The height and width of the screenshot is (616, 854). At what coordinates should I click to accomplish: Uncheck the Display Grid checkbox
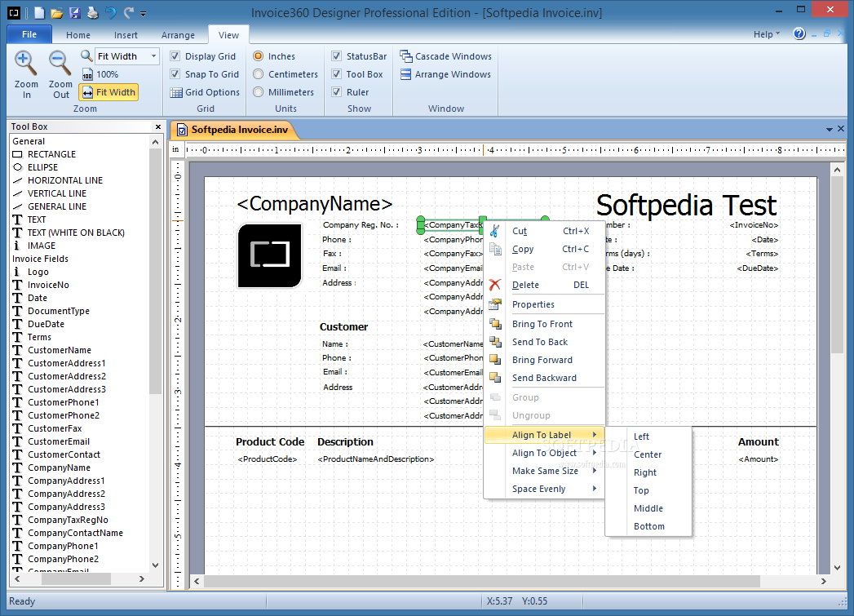[175, 56]
